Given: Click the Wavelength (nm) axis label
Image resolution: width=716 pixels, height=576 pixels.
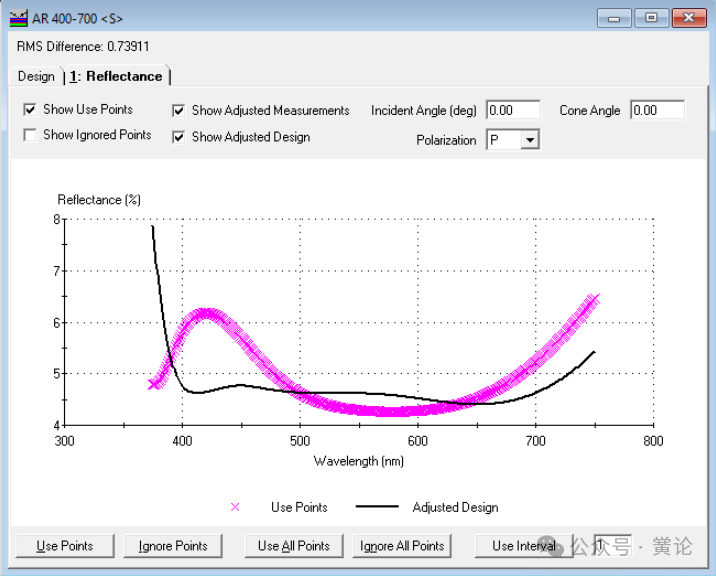Looking at the screenshot, I should 358,461.
